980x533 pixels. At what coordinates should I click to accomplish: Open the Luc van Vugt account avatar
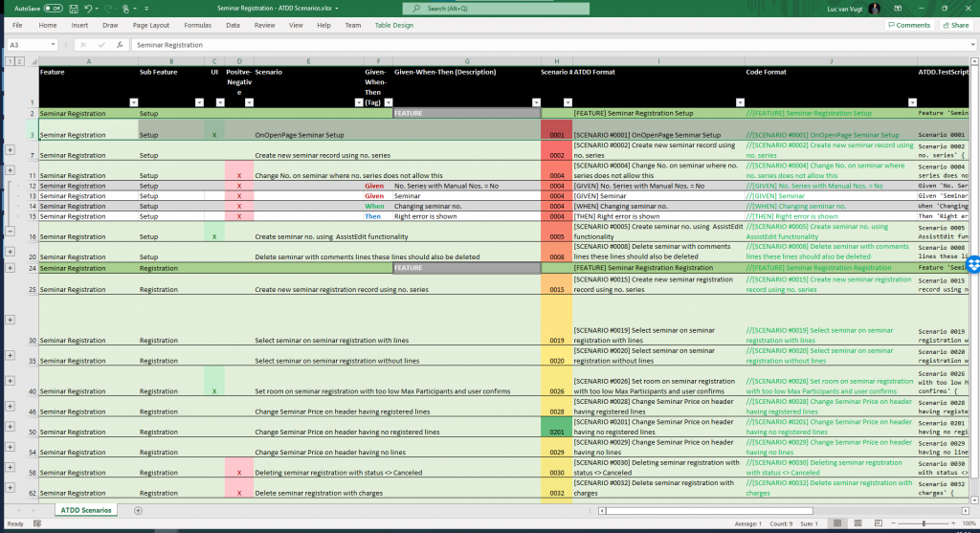(x=875, y=9)
